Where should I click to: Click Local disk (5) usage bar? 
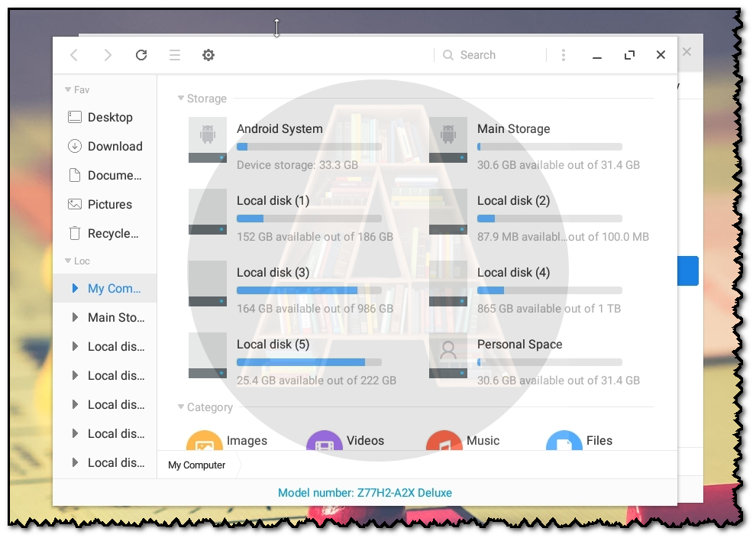click(309, 362)
